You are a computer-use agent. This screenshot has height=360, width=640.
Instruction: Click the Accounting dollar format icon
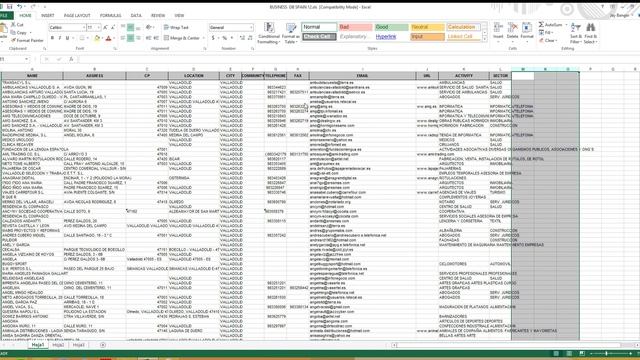(213, 38)
